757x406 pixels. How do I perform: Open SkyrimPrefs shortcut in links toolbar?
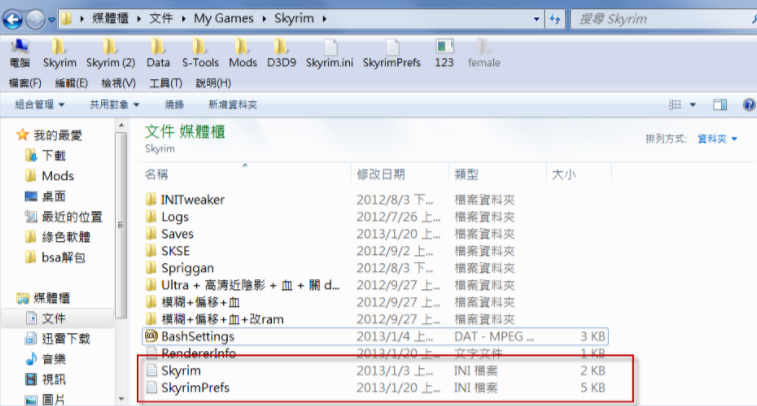[392, 54]
